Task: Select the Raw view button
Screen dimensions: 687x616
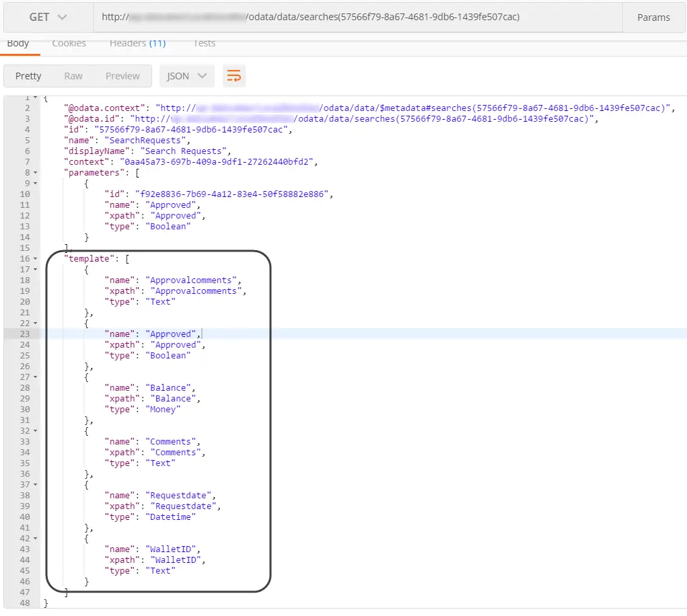Action: click(73, 76)
